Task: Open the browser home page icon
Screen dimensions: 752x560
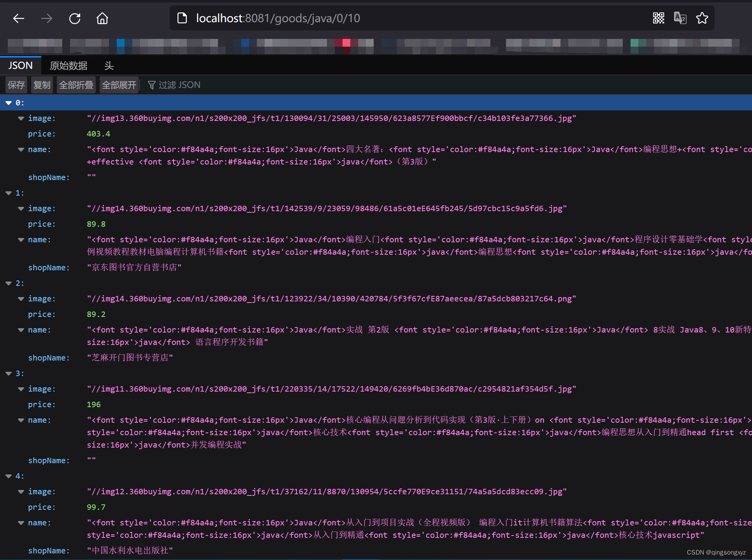Action: [102, 18]
